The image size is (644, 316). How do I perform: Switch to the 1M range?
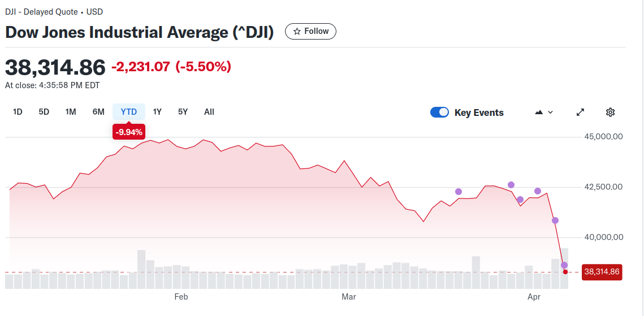[71, 112]
